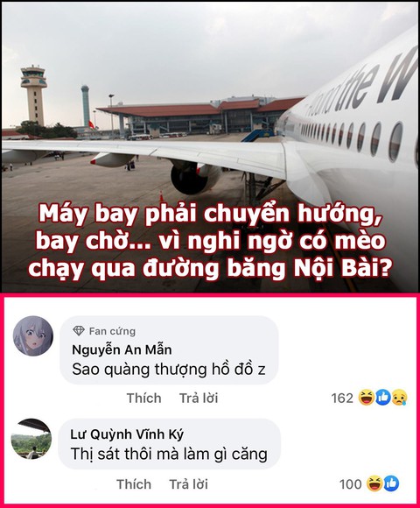The image size is (420, 508).
Task: Like Lư Quỳnh Vĩnh Ký's comment with Thích
Action: click(134, 484)
